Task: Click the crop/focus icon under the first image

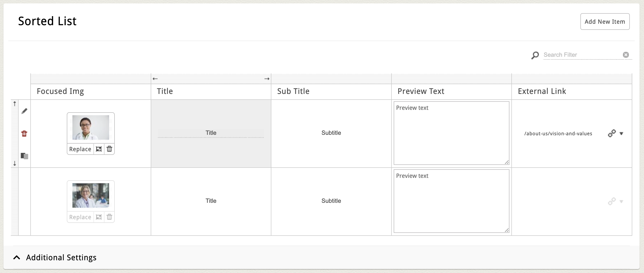Action: [99, 149]
